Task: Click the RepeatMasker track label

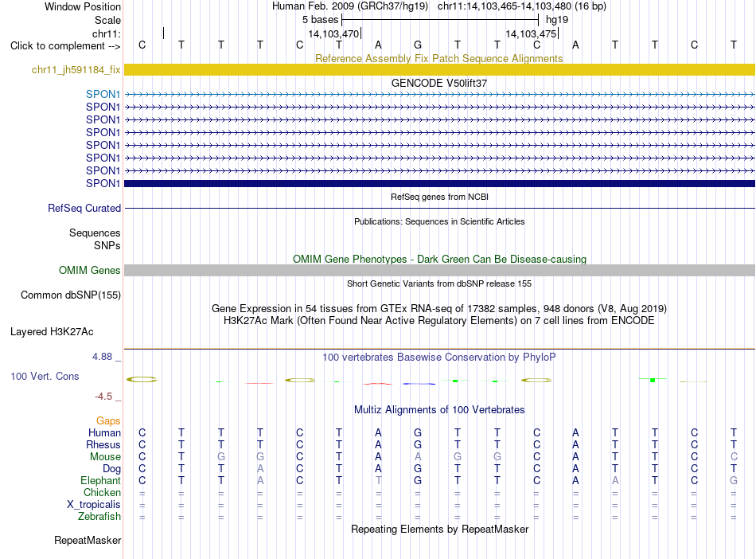Action: tap(88, 540)
